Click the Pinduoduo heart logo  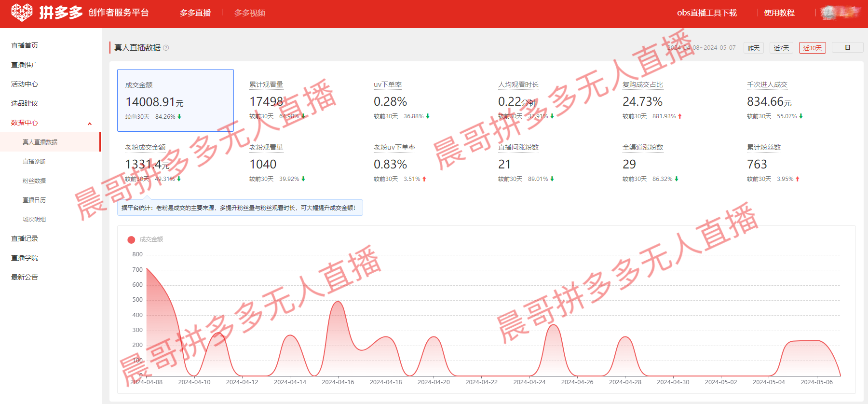[x=22, y=13]
